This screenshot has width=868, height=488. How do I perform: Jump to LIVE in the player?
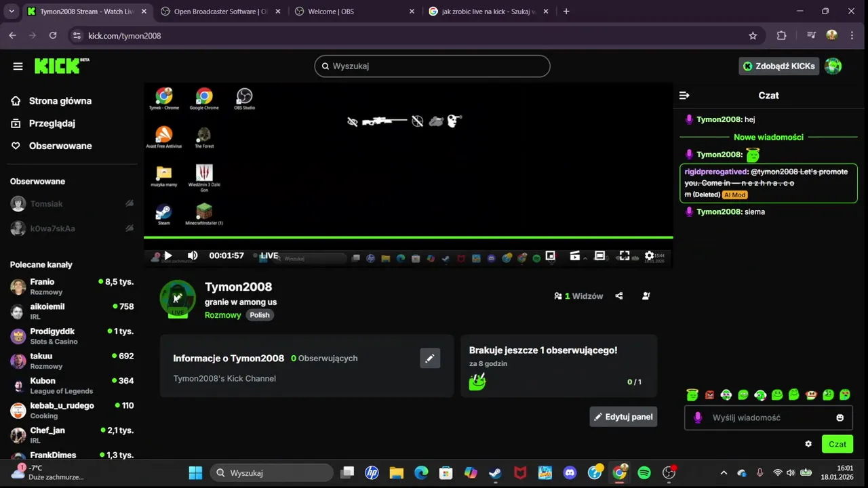click(269, 256)
